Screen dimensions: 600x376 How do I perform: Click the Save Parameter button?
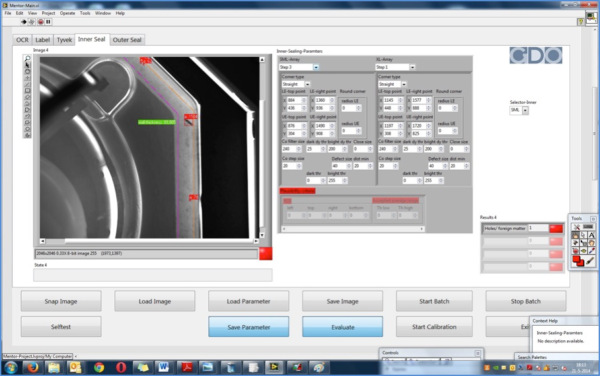click(x=249, y=327)
